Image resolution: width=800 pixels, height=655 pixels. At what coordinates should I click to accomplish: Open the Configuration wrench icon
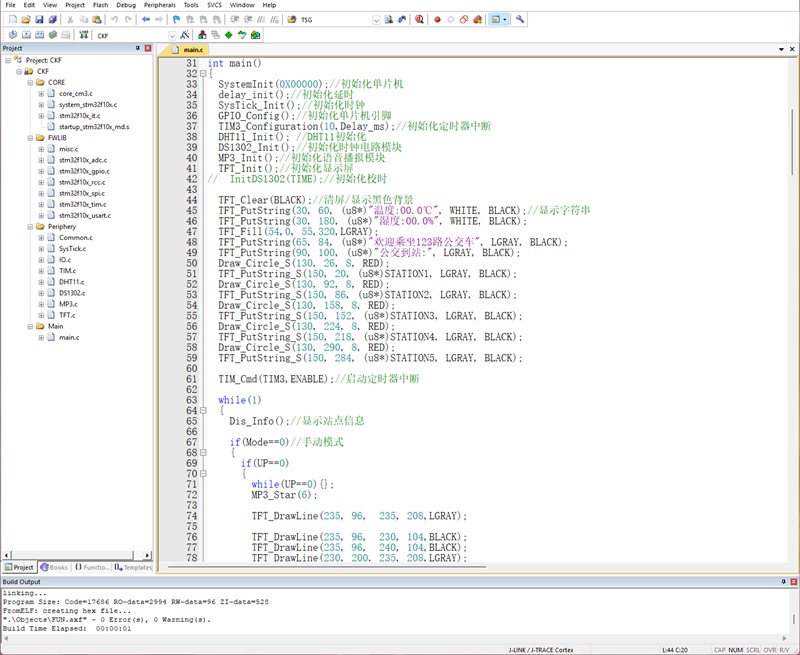tap(520, 19)
